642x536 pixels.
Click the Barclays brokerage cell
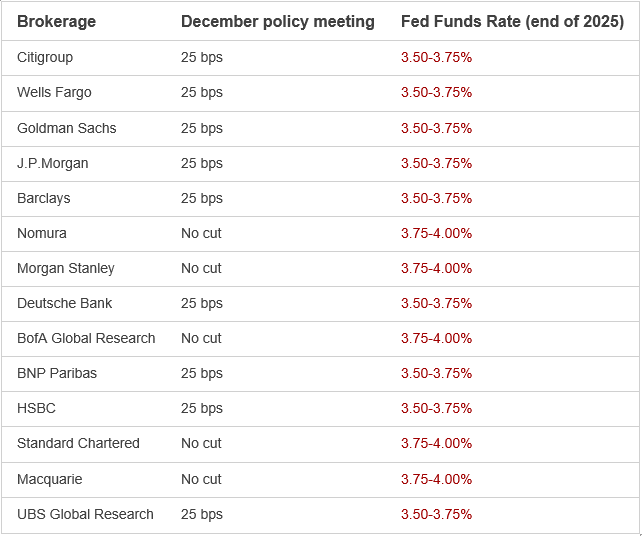click(44, 198)
